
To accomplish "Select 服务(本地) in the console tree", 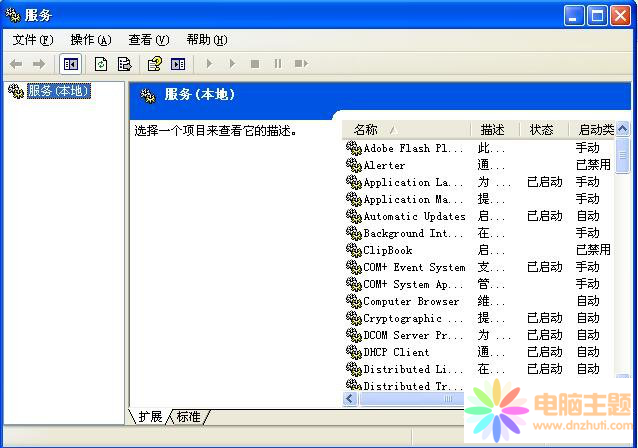I will tap(58, 91).
